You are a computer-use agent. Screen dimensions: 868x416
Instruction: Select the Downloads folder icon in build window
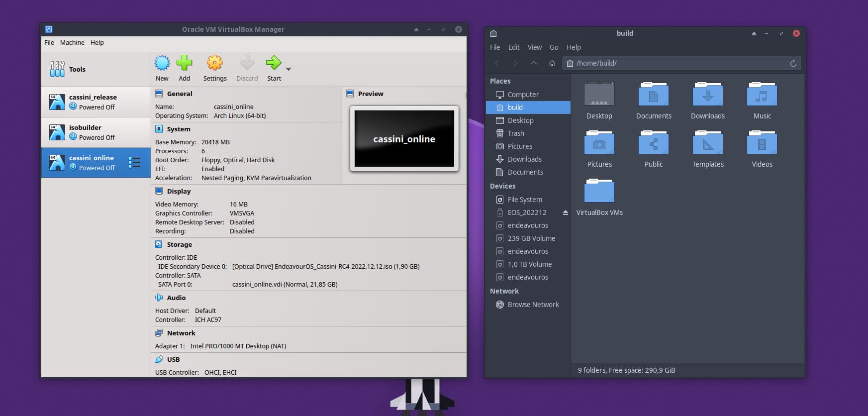708,94
